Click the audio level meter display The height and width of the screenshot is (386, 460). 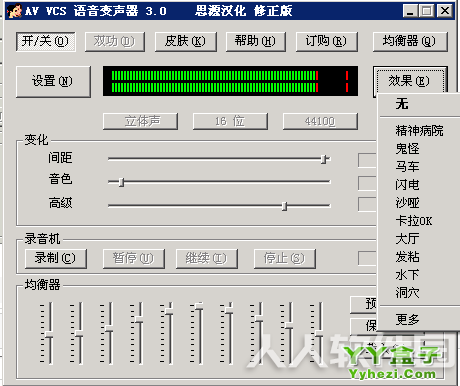(x=230, y=81)
